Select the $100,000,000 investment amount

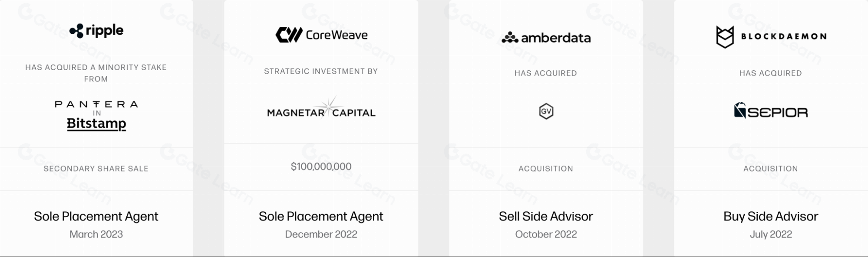[321, 166]
